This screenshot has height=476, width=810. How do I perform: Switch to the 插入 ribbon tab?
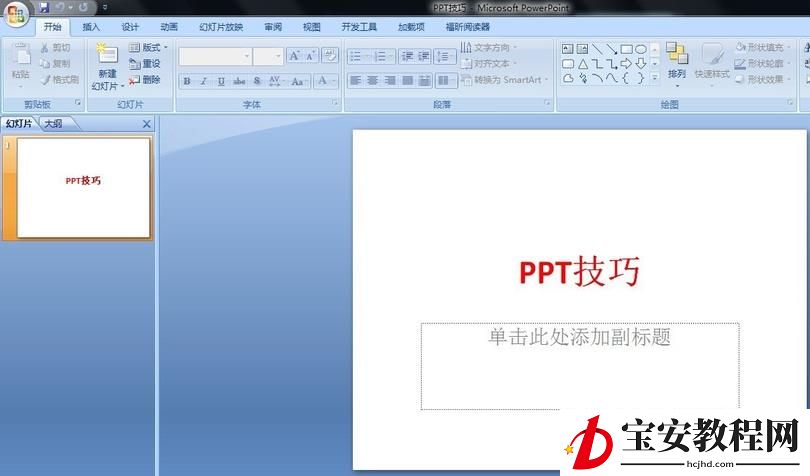[x=91, y=27]
